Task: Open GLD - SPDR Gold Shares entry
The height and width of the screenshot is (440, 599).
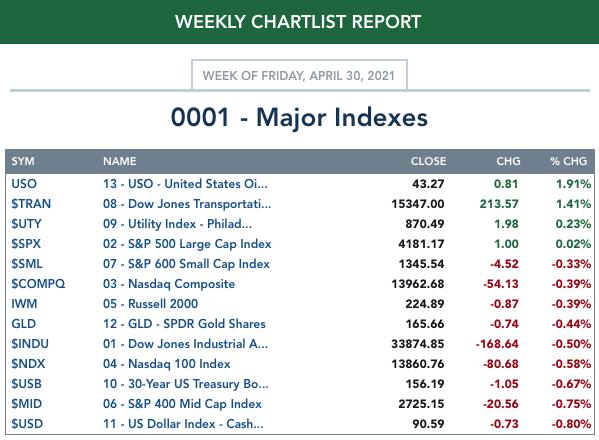Action: (x=184, y=324)
